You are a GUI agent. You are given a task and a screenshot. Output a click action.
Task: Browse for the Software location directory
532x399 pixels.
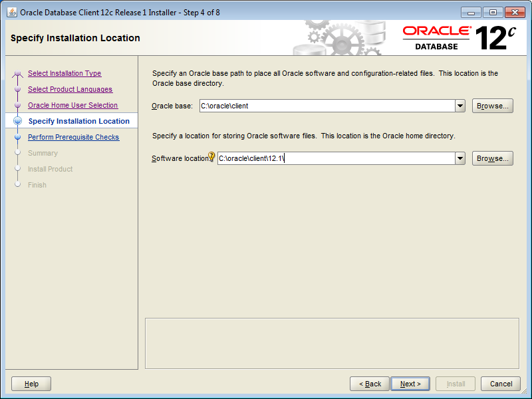click(x=493, y=158)
